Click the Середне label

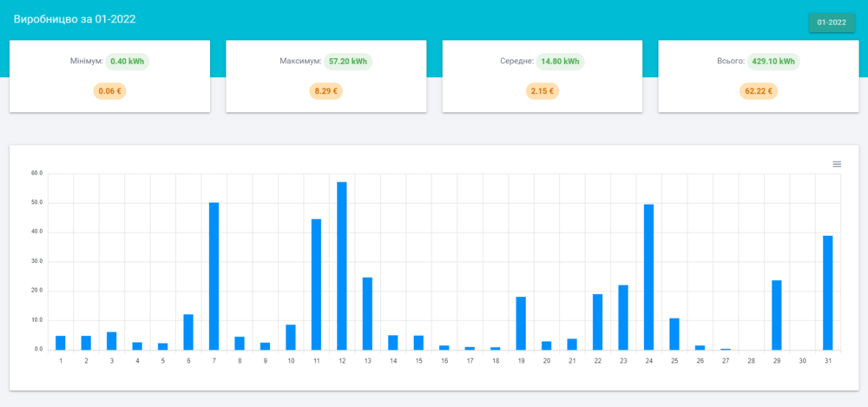coord(516,62)
